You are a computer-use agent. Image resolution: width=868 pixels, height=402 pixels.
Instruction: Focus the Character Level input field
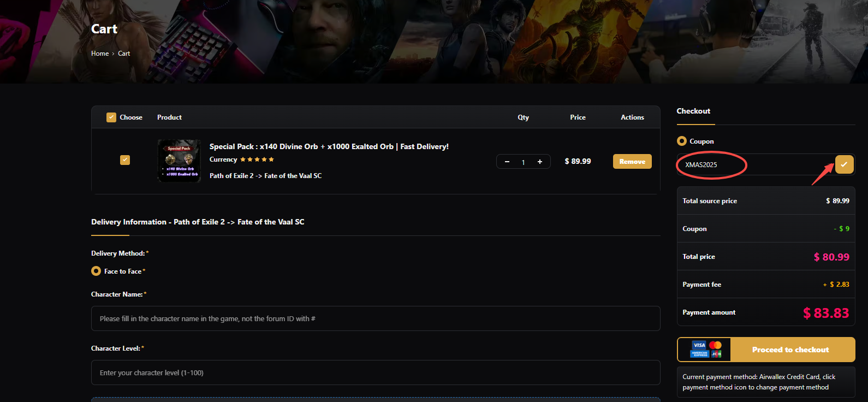pyautogui.click(x=376, y=373)
